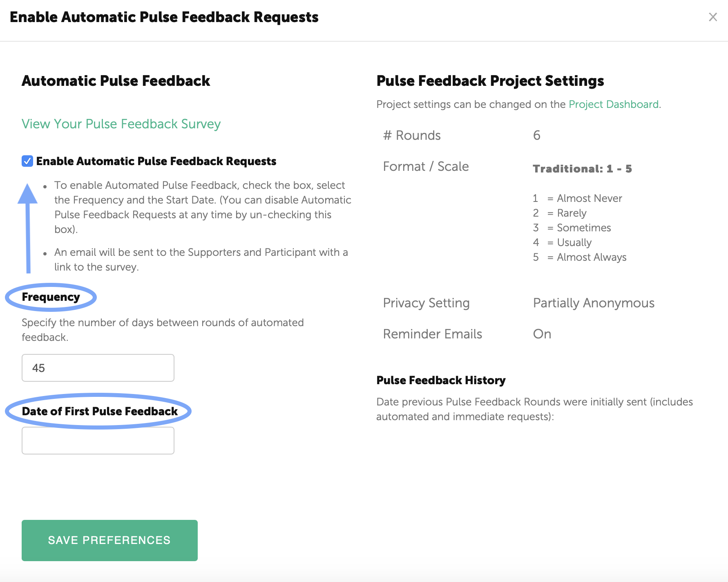The height and width of the screenshot is (582, 728).
Task: Uncheck the Enable Automatic Pulse Feedback Requests checkbox
Action: pyautogui.click(x=27, y=161)
